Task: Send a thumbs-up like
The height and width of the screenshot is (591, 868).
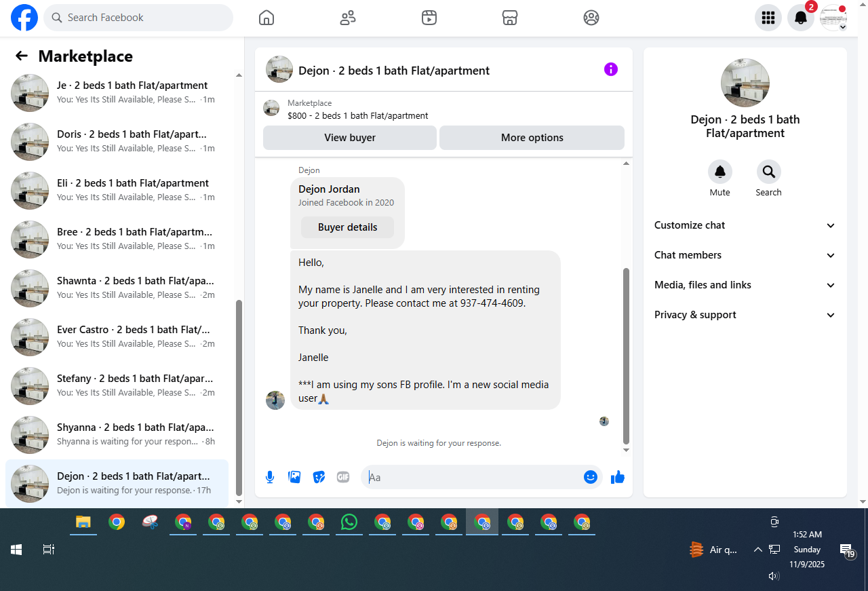Action: (617, 477)
